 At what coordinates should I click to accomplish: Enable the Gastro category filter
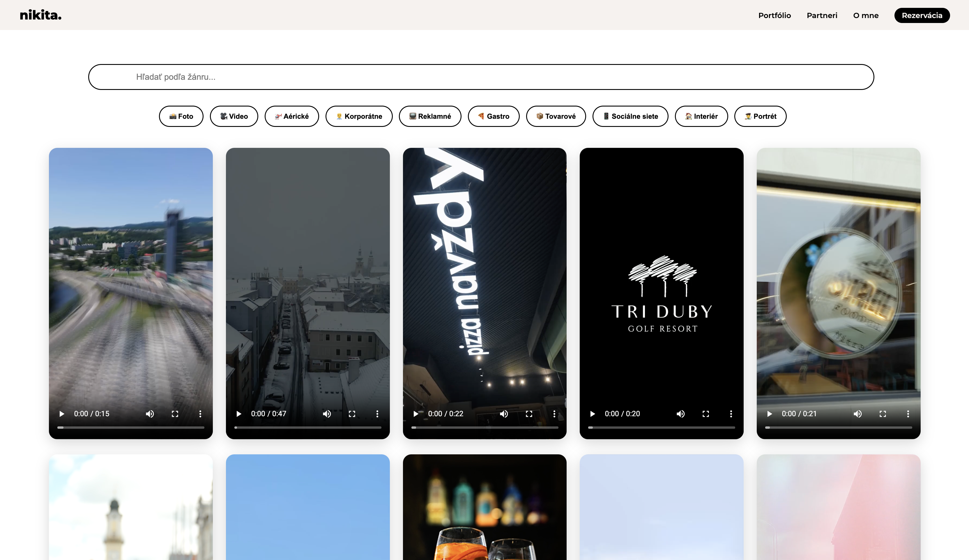(x=493, y=116)
